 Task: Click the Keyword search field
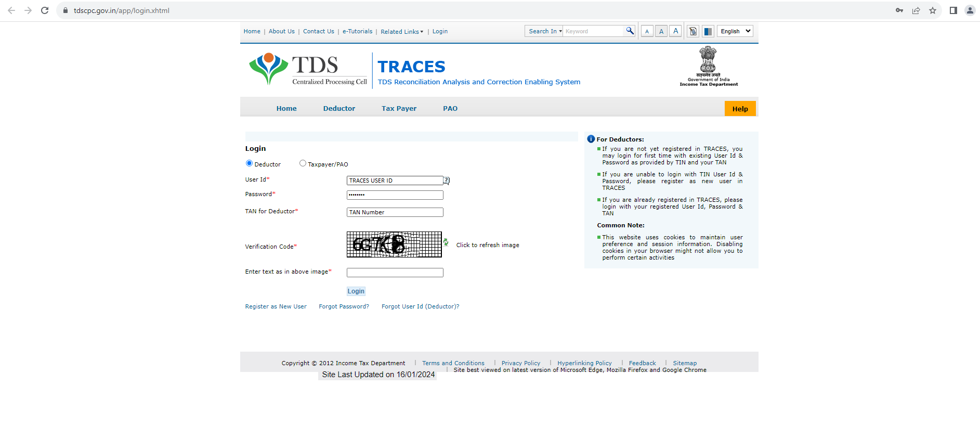(594, 31)
